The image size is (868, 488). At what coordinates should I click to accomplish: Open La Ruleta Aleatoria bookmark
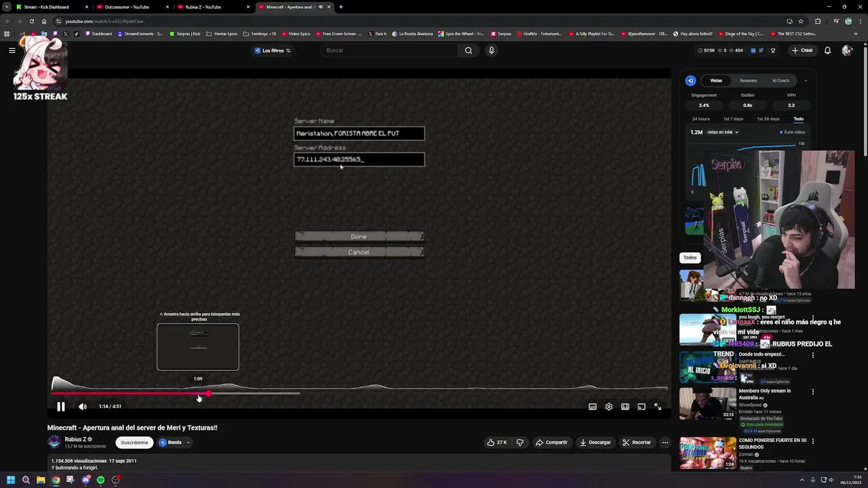[x=412, y=34]
